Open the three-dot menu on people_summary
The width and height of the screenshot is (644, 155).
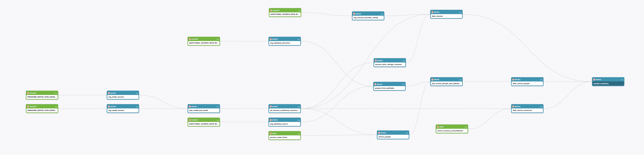point(622,80)
